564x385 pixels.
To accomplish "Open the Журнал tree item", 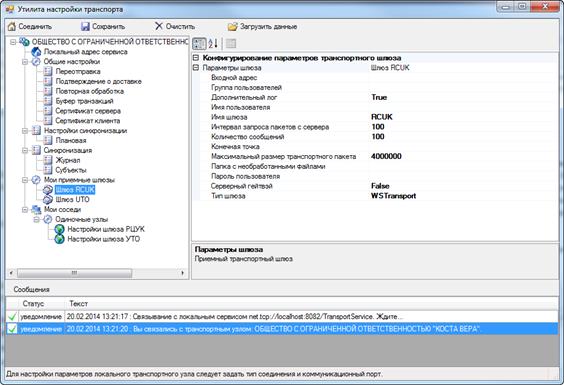I will click(68, 160).
